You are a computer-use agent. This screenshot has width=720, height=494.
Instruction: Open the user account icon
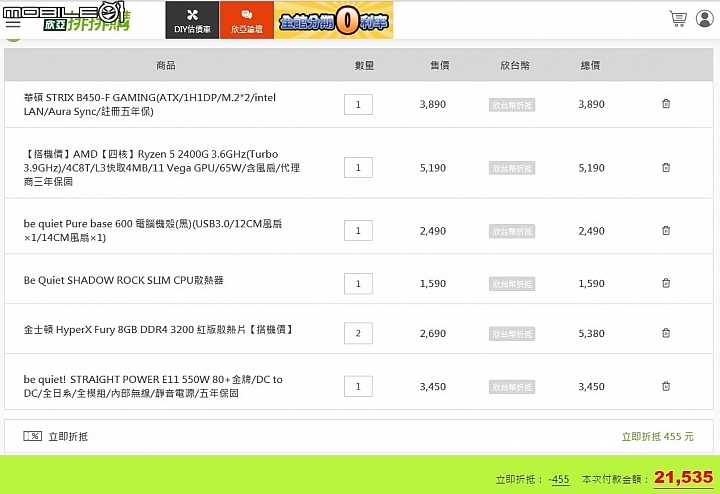704,19
